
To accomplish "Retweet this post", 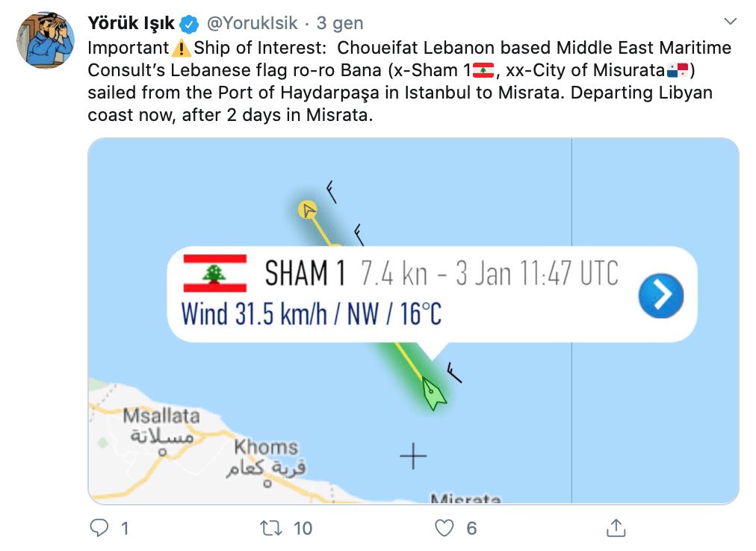I will click(269, 529).
